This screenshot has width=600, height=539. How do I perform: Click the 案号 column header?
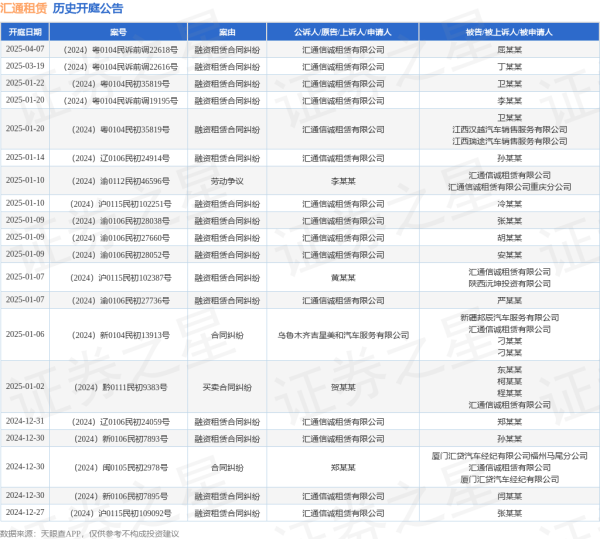click(x=118, y=32)
